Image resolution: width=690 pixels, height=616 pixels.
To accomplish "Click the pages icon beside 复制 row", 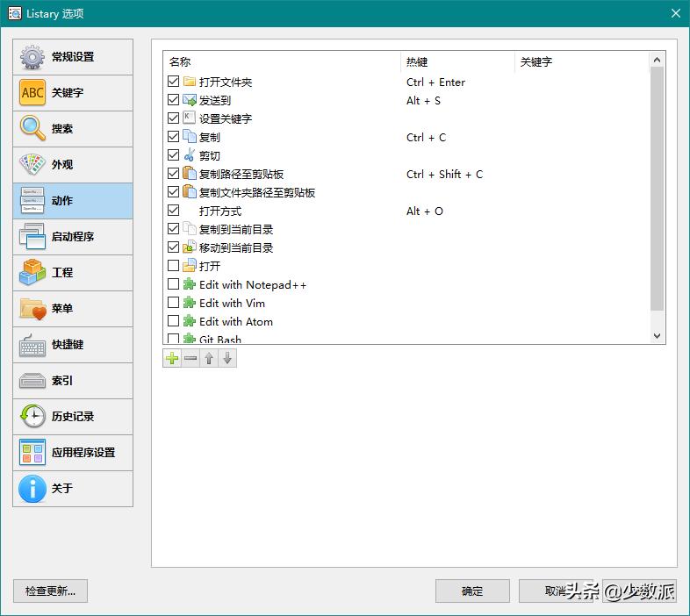I will (190, 137).
